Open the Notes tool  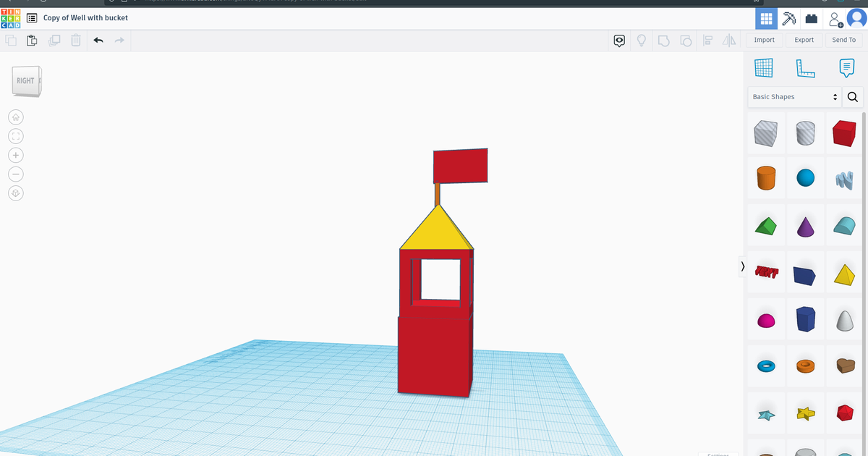tap(846, 67)
